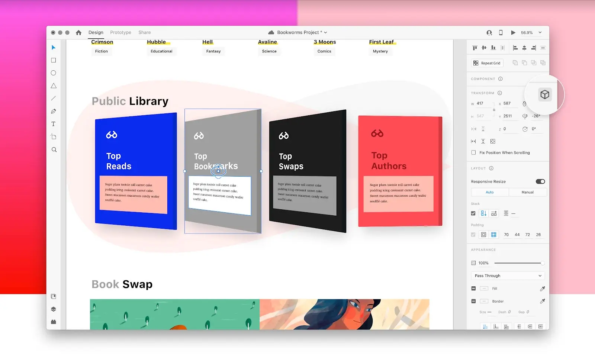Switch Responsive Resize to Manual
The image size is (595, 364).
coord(528,192)
